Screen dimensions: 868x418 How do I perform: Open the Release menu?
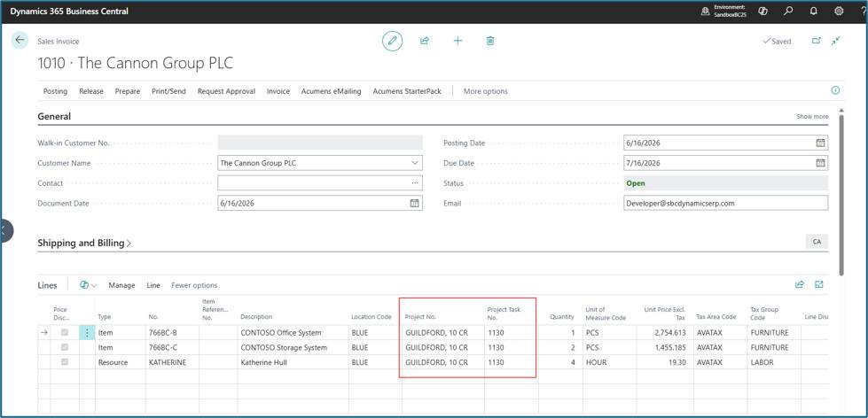tap(91, 91)
